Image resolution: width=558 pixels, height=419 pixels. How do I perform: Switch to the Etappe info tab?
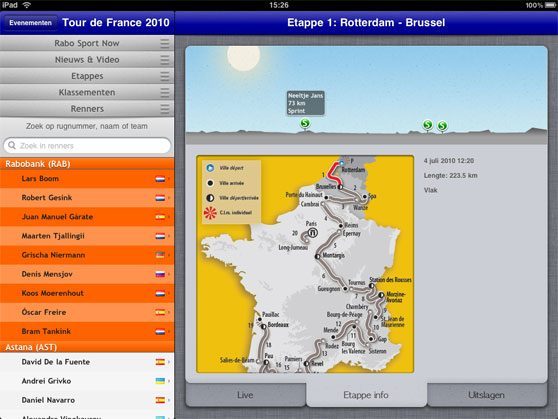point(366,395)
